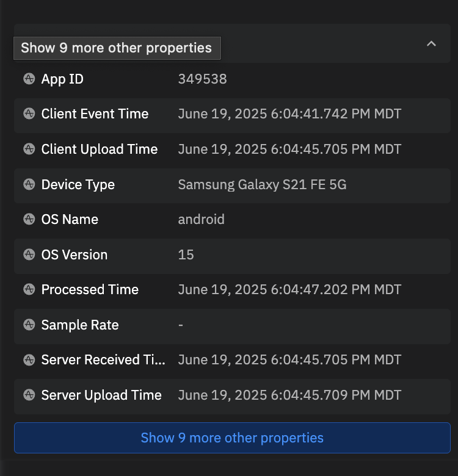Click the OS Name value android

point(201,219)
